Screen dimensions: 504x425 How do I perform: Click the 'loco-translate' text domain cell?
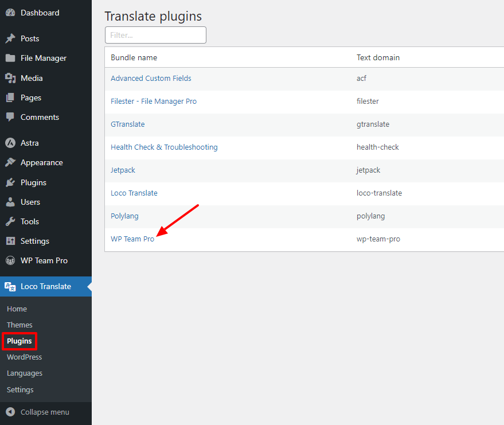[379, 193]
